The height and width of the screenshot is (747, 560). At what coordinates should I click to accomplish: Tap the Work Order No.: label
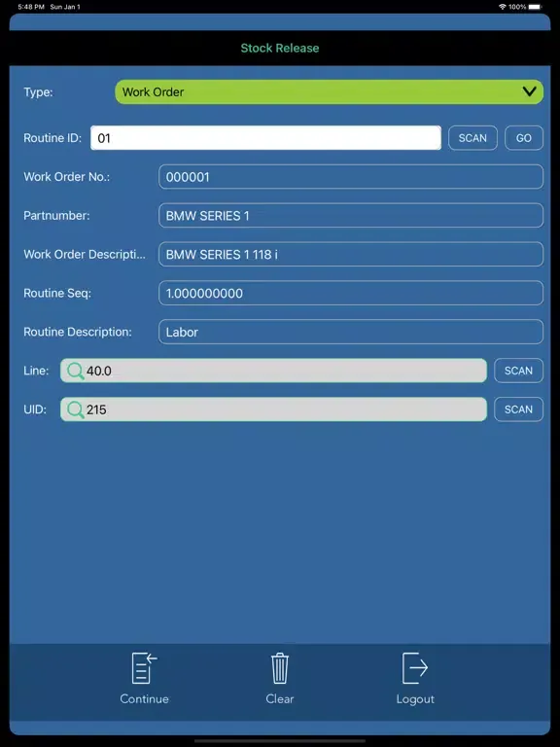pos(67,177)
